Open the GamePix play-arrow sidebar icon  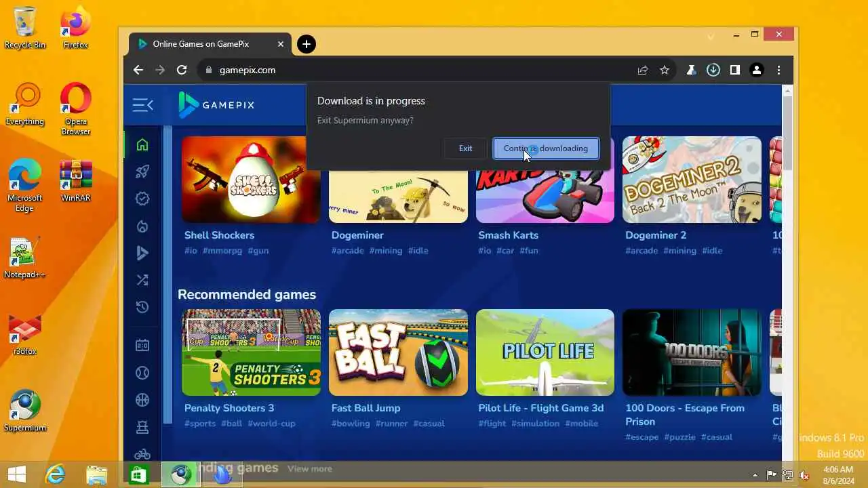coord(142,253)
